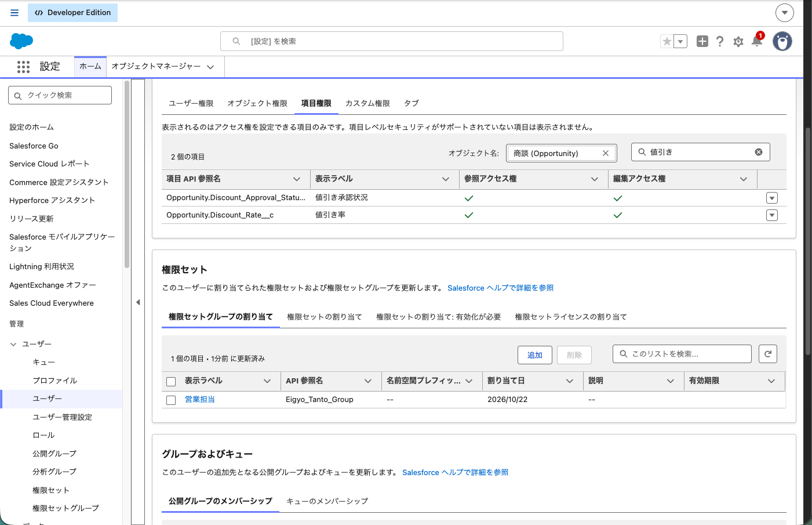This screenshot has width=812, height=525.
Task: Click the このリストを検索 field
Action: [x=682, y=354]
